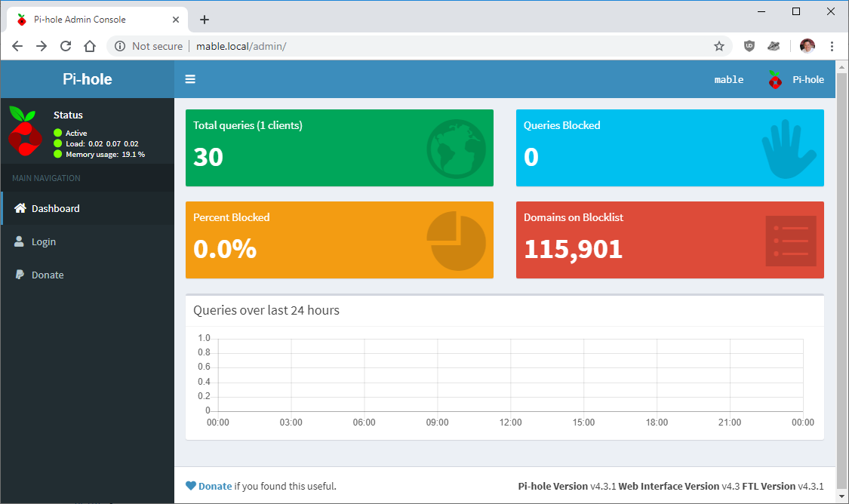This screenshot has height=504, width=849.
Task: Click the Pi-hole title in the sidebar header
Action: pyautogui.click(x=88, y=79)
